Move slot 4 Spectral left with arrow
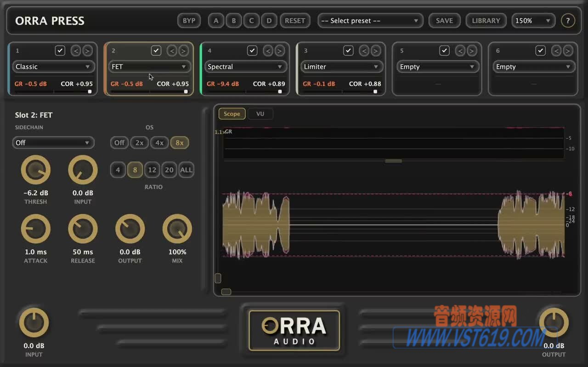This screenshot has width=588, height=367. pyautogui.click(x=268, y=51)
